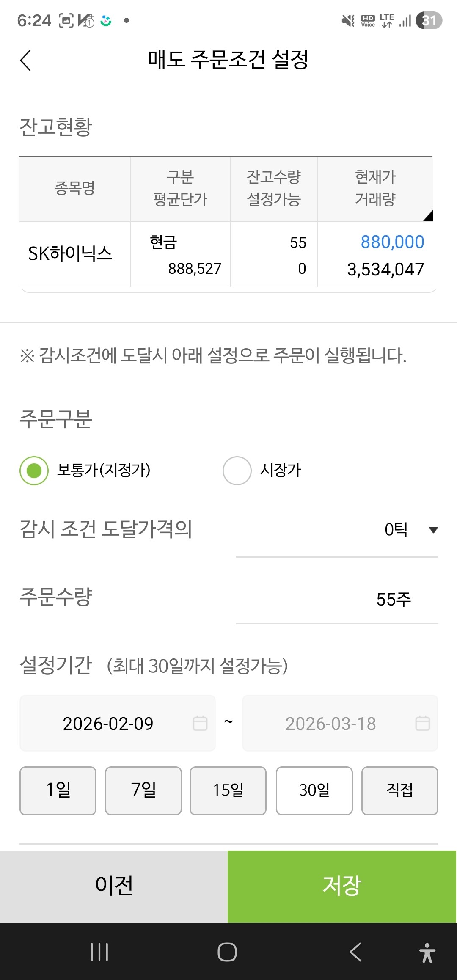Image resolution: width=457 pixels, height=980 pixels.
Task: Select 직접 custom period option
Action: (400, 790)
